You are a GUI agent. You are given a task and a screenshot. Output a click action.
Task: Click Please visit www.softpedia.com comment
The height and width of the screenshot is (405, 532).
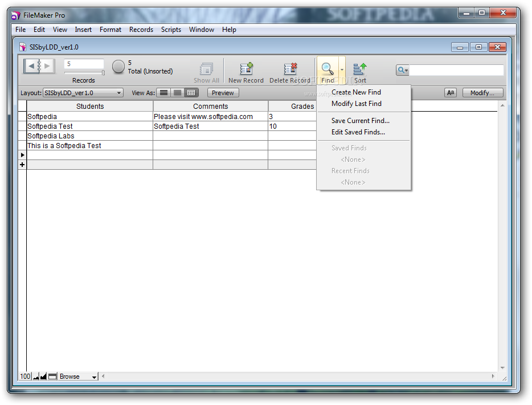(x=210, y=116)
